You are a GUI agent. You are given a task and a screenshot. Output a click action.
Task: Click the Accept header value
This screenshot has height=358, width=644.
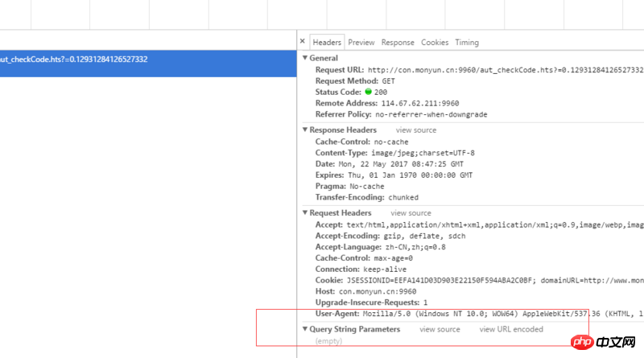pos(495,225)
